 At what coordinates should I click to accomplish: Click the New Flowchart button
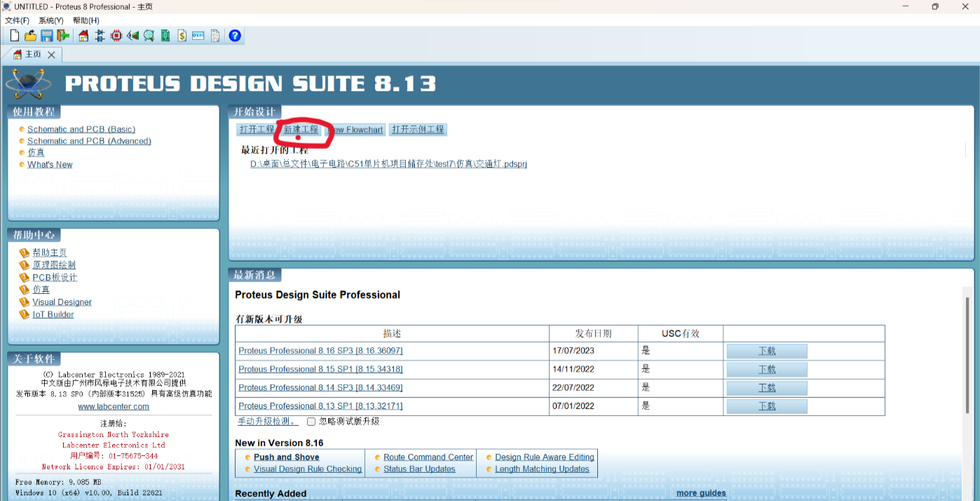(x=355, y=130)
